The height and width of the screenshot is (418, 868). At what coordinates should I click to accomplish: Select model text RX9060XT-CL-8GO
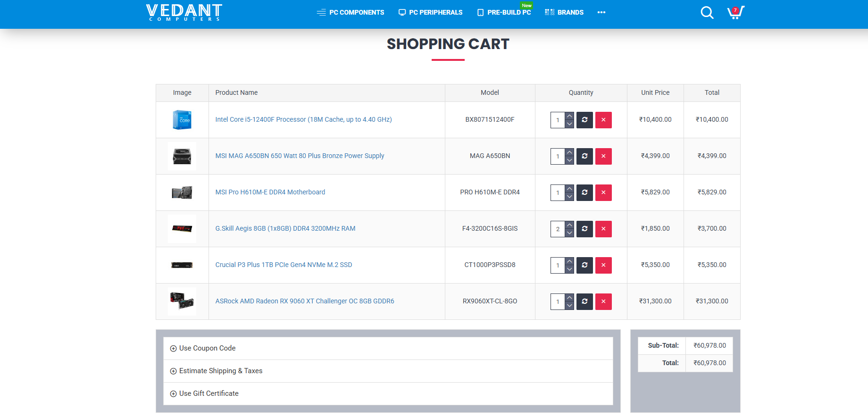click(x=490, y=301)
